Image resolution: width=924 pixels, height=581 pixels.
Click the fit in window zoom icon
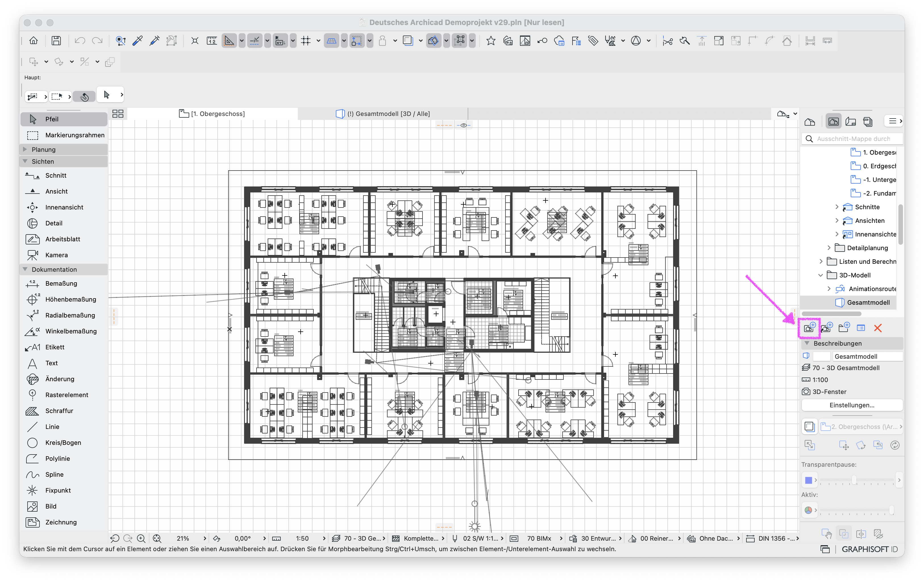click(x=157, y=538)
